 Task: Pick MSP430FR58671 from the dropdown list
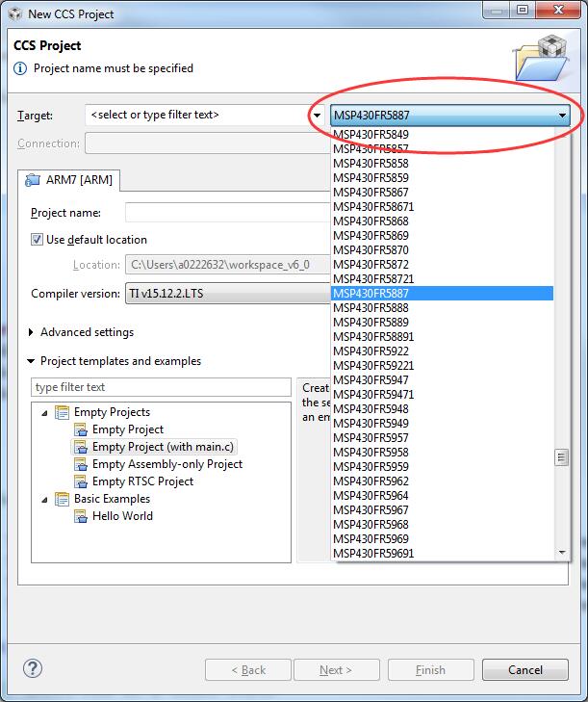pyautogui.click(x=442, y=207)
